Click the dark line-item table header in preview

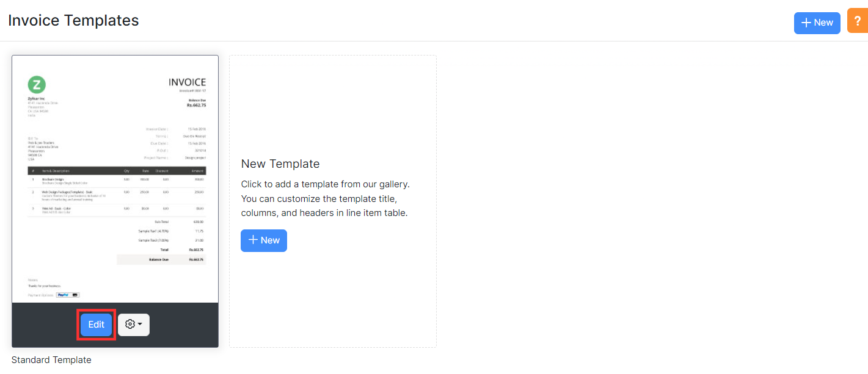coord(117,171)
